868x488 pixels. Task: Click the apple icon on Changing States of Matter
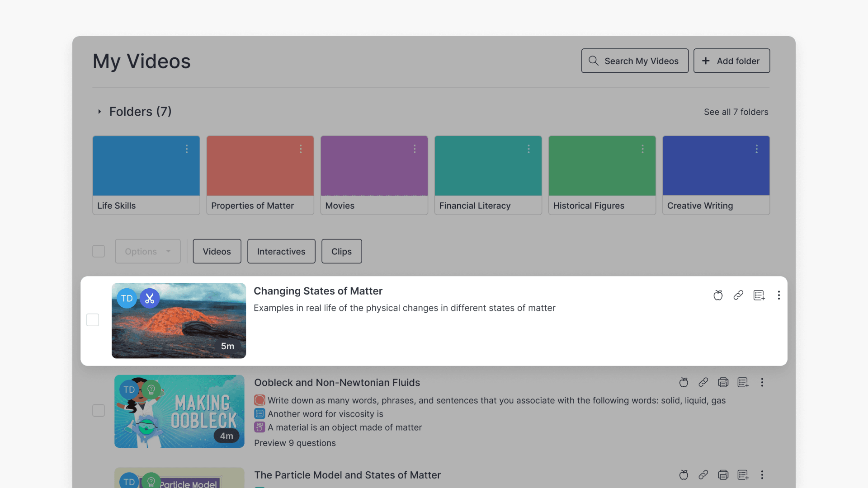pos(718,295)
